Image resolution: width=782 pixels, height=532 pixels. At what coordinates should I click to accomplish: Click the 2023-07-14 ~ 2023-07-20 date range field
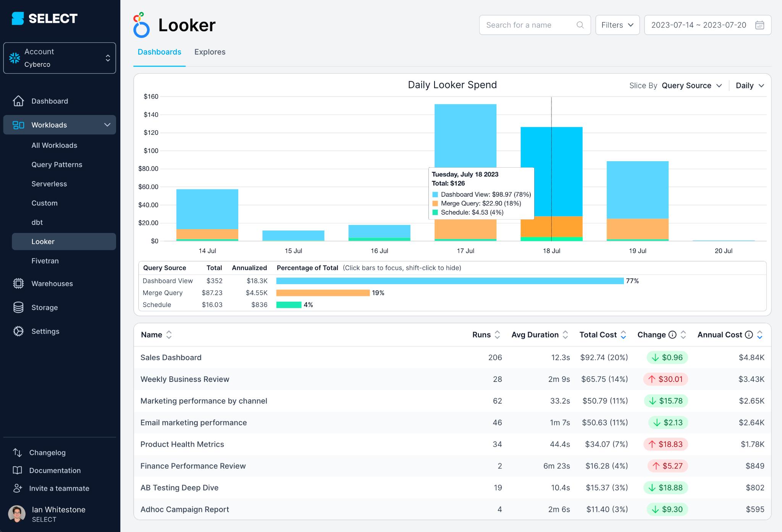coord(708,25)
